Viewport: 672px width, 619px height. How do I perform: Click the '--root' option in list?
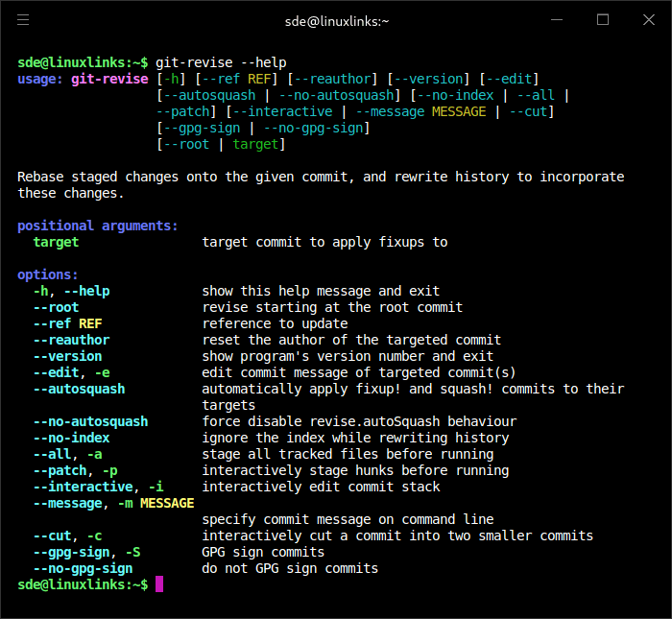(x=56, y=307)
